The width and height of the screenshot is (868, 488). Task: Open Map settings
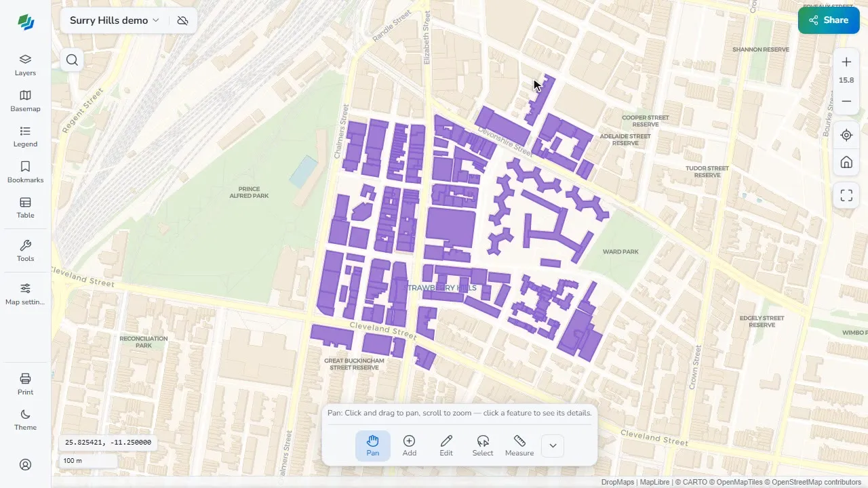(25, 294)
